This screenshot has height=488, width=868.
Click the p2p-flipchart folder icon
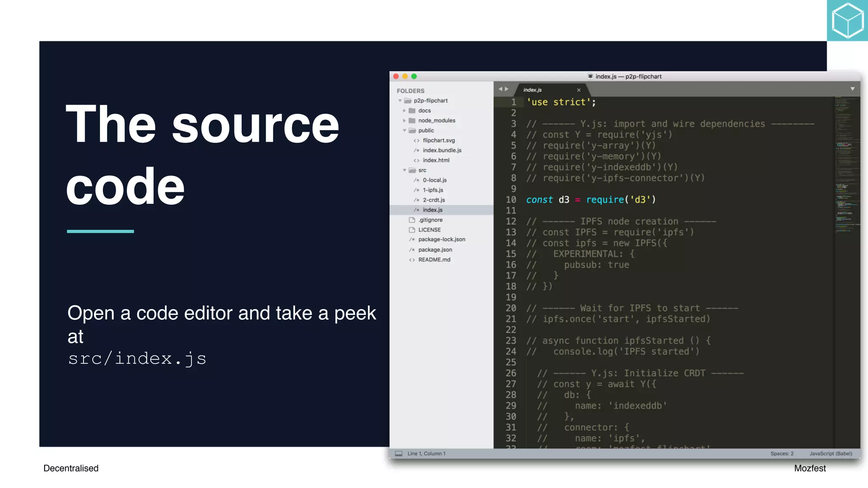(x=408, y=101)
